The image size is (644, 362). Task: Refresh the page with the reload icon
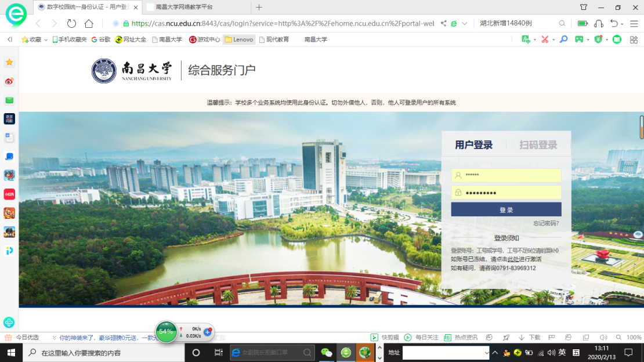71,24
